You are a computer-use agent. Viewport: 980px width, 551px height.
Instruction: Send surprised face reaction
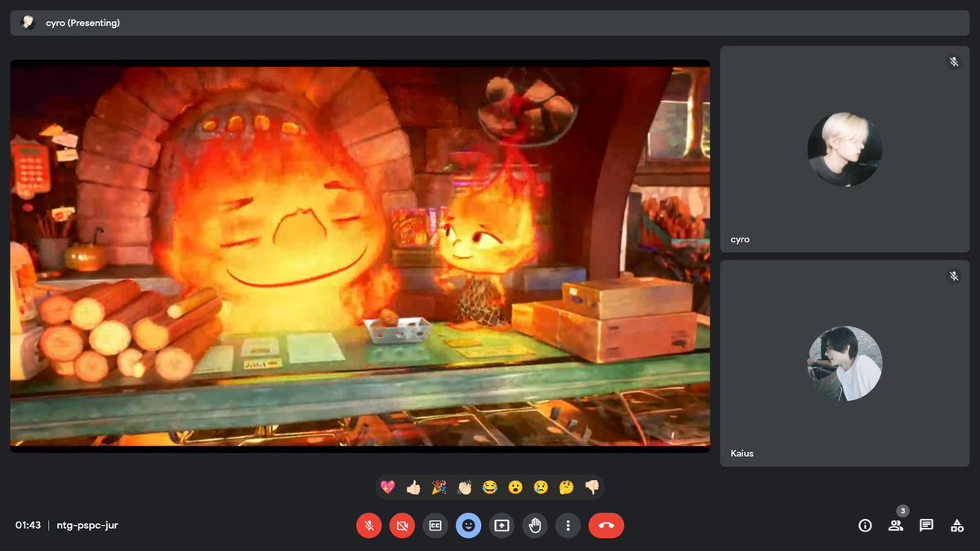pos(515,487)
